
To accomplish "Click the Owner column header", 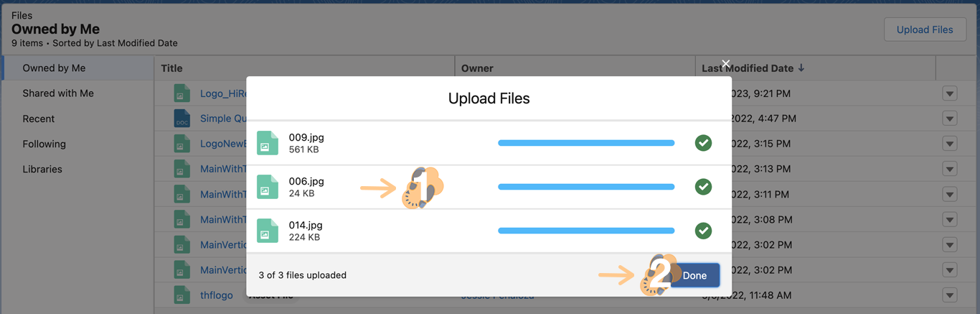I will click(477, 68).
